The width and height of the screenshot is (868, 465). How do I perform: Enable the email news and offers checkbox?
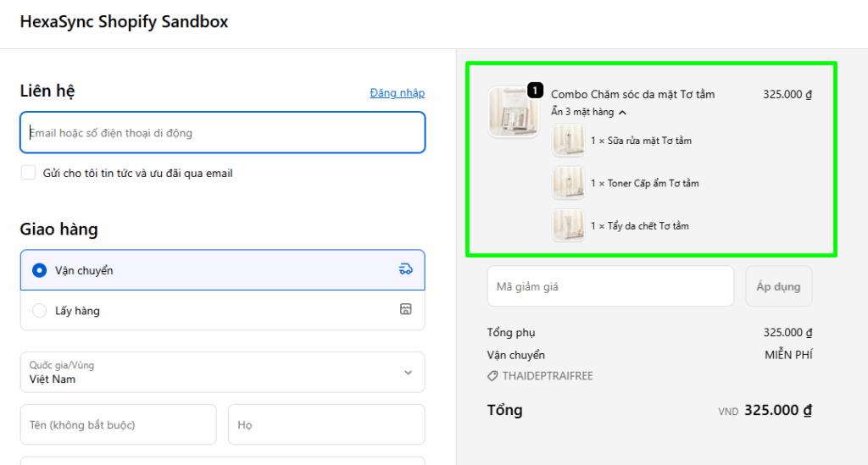[28, 173]
